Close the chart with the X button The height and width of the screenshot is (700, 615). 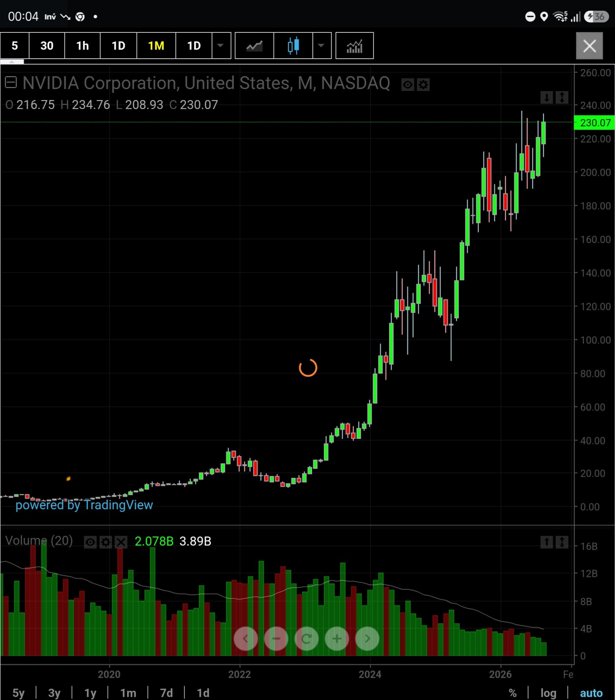tap(589, 46)
